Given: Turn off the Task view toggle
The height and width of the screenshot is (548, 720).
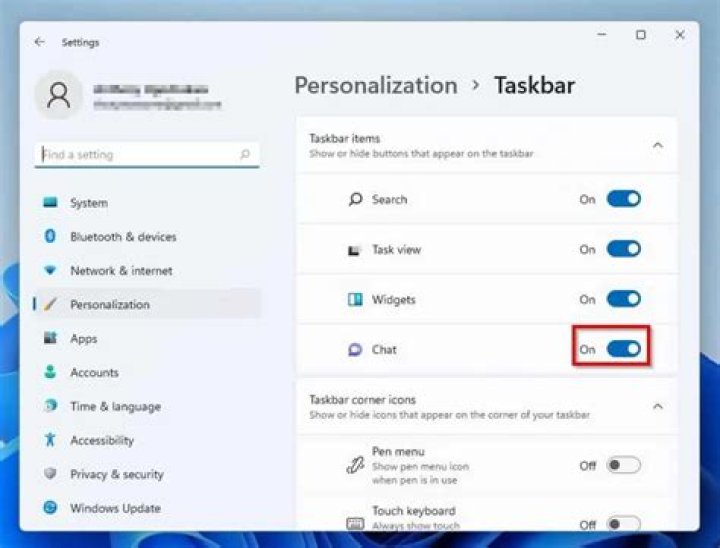Looking at the screenshot, I should 623,249.
